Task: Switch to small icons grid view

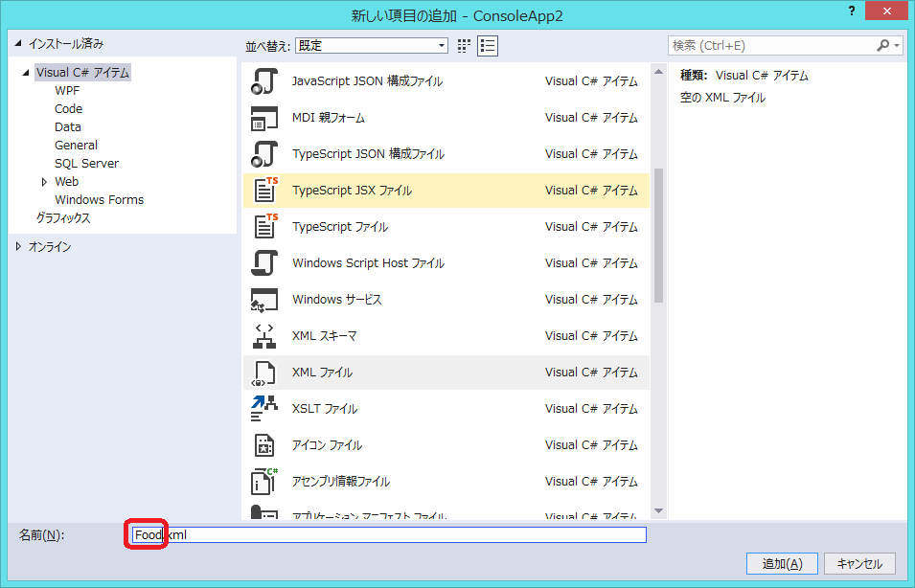Action: point(464,46)
